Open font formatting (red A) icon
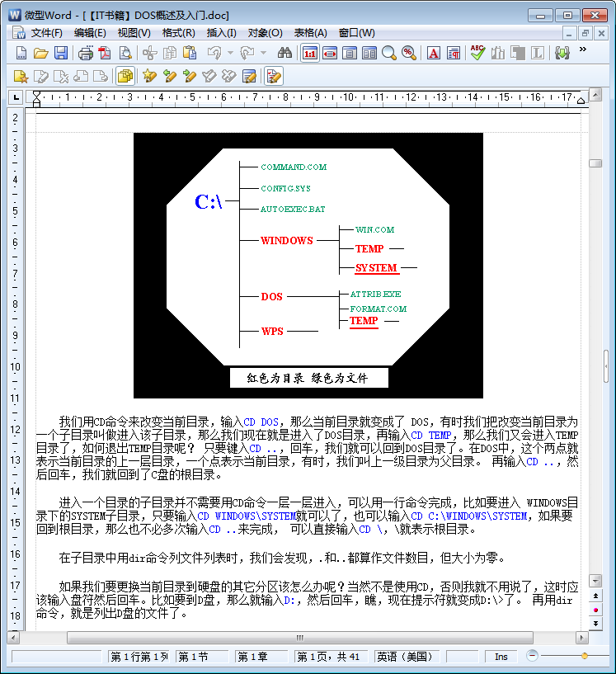Image resolution: width=616 pixels, height=674 pixels. 434,53
